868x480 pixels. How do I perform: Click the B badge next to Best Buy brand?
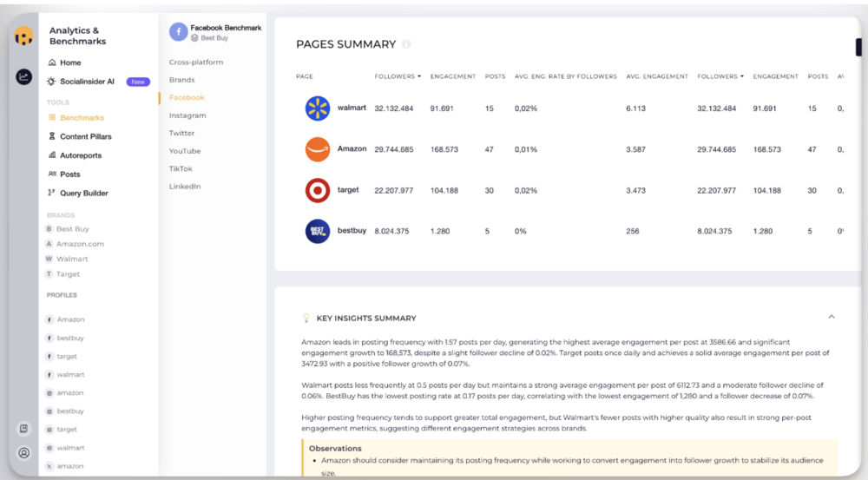(x=49, y=228)
